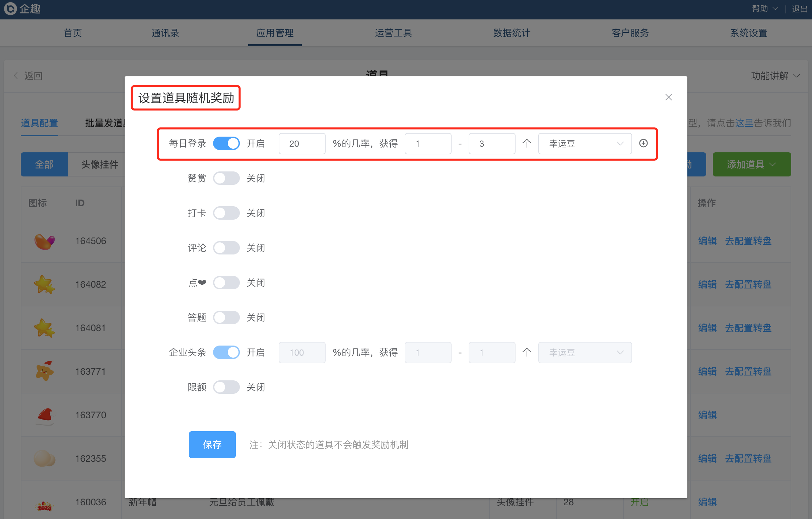Toggle the 限额 switch on
This screenshot has width=812, height=519.
point(226,387)
